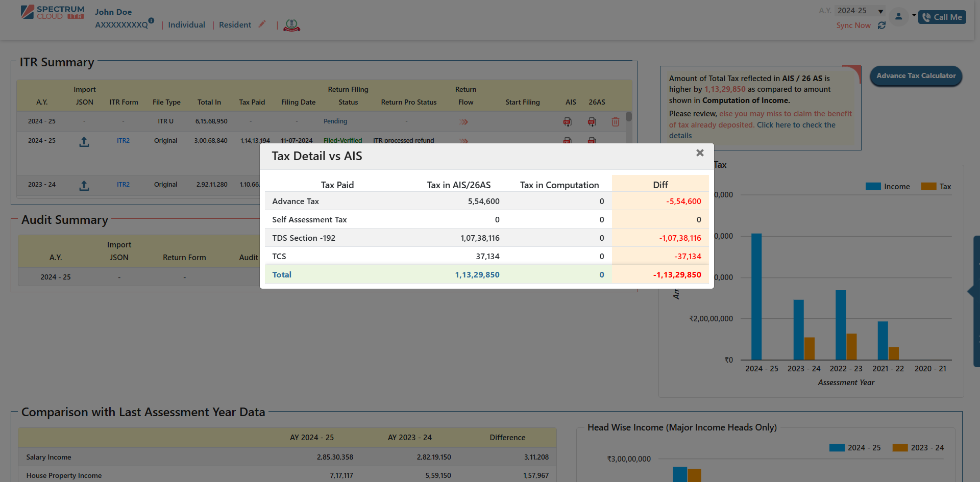Download 26AS PDF for the ITR U row
Image resolution: width=980 pixels, height=482 pixels.
[592, 122]
